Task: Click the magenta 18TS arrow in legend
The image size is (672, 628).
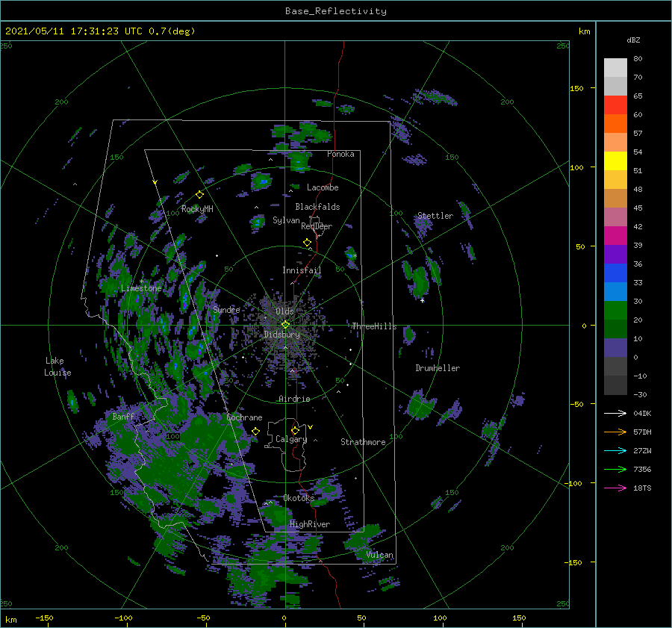Action: click(615, 488)
